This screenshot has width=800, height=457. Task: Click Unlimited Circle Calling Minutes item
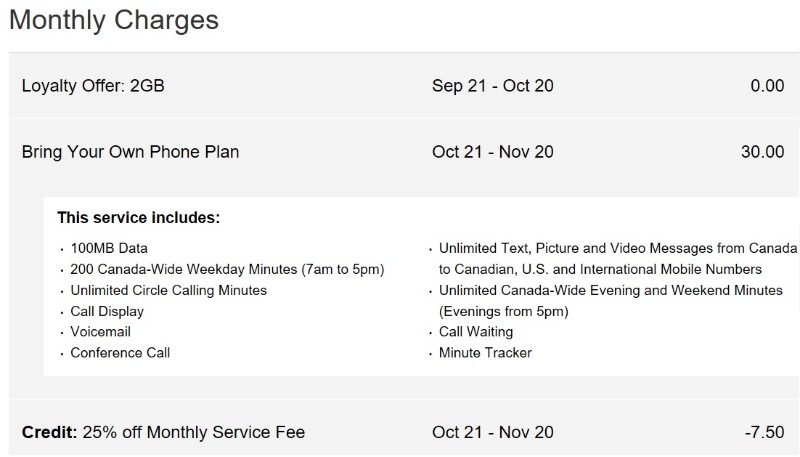168,290
